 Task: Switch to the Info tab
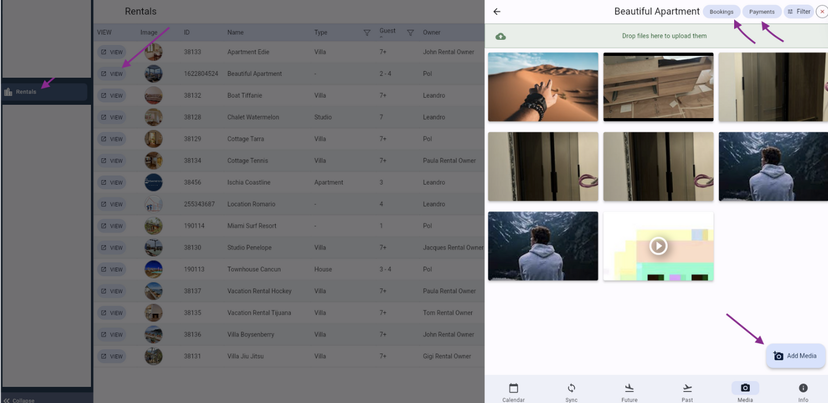point(803,392)
